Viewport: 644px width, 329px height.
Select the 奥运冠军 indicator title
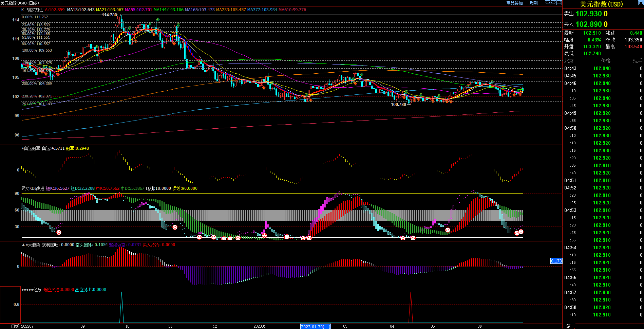[x=32, y=148]
